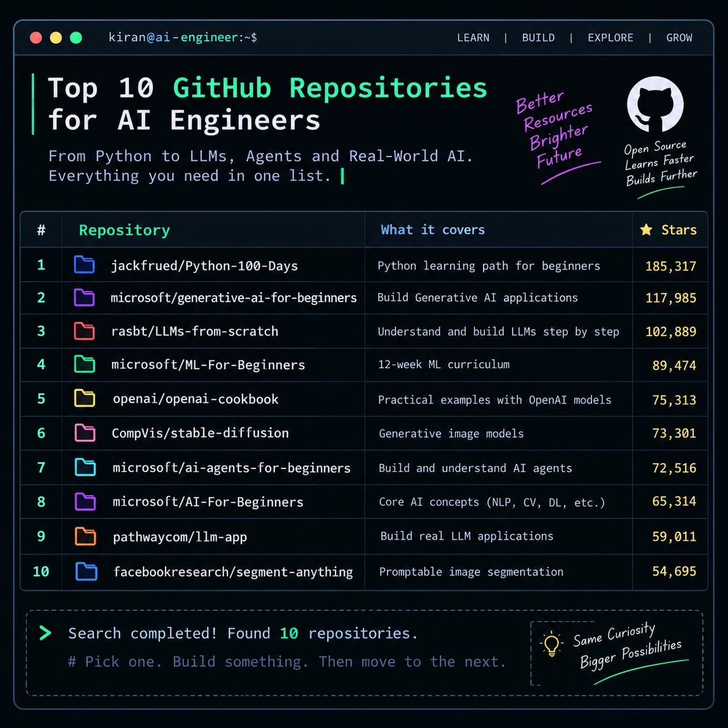This screenshot has width=728, height=728.
Task: Open the GROW menu item
Action: pyautogui.click(x=679, y=38)
